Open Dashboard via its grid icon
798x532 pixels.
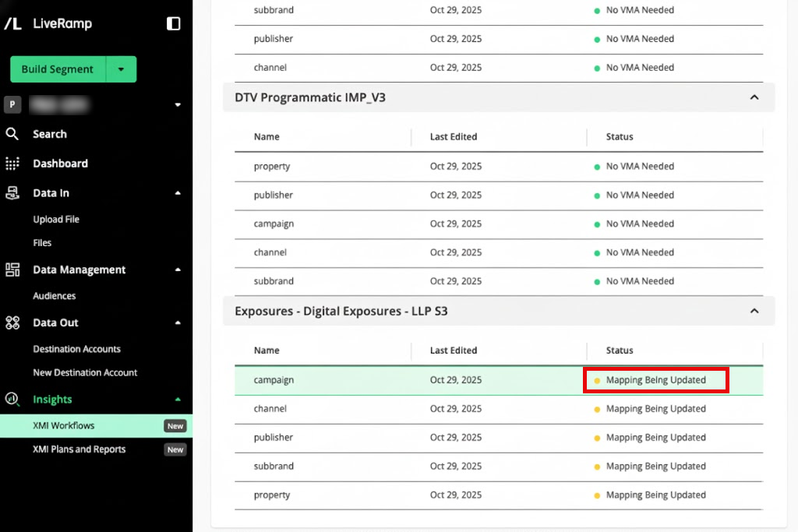pyautogui.click(x=12, y=164)
